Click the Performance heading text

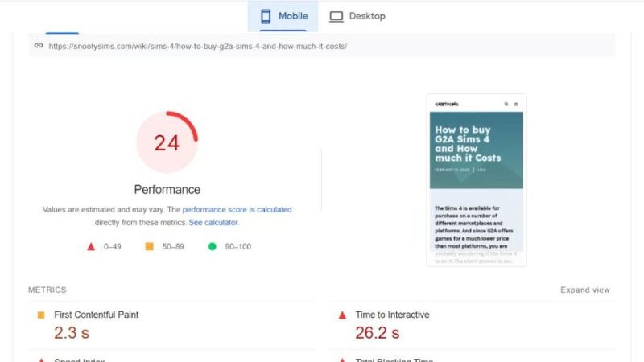pyautogui.click(x=167, y=190)
